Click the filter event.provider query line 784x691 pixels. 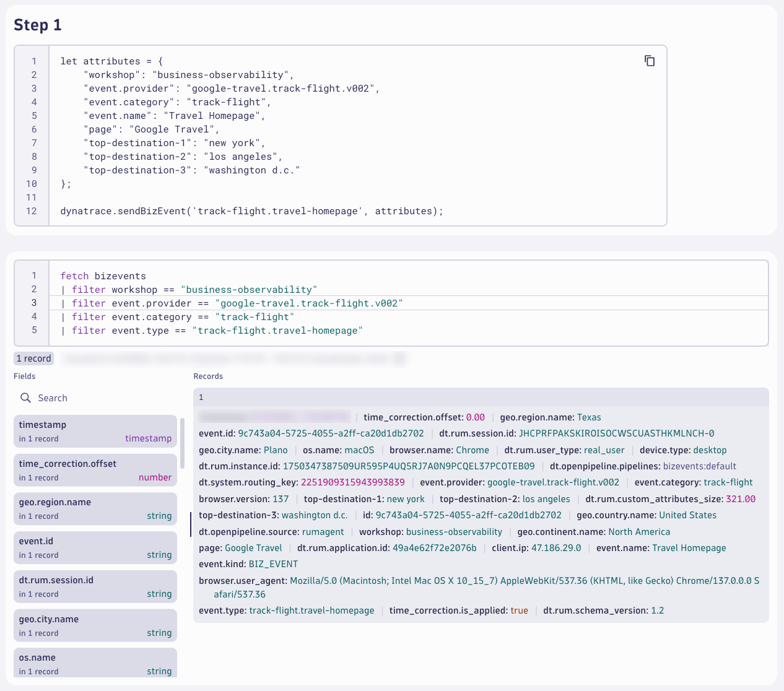tap(232, 303)
